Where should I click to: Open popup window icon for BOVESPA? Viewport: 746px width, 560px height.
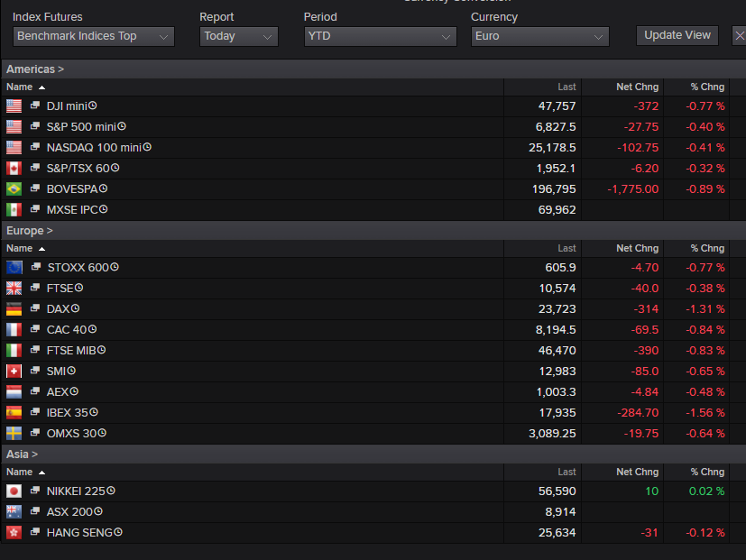35,188
